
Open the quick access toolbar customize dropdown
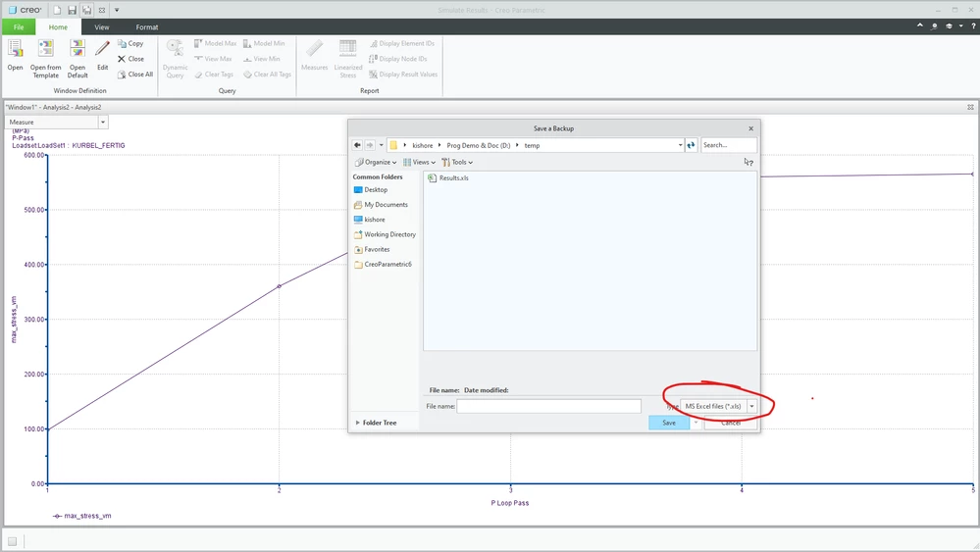117,10
